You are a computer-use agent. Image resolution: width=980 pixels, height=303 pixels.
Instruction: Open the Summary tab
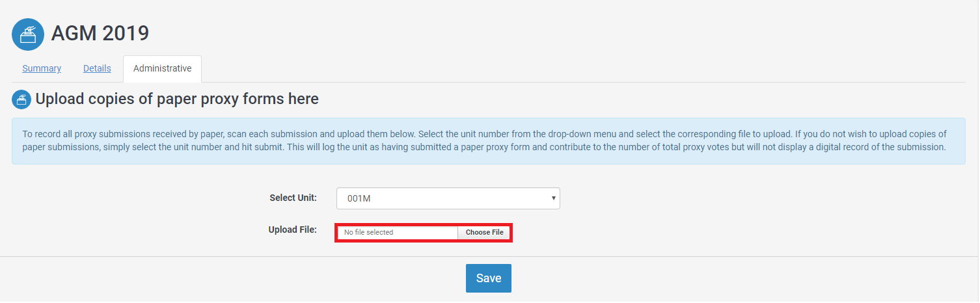coord(42,68)
